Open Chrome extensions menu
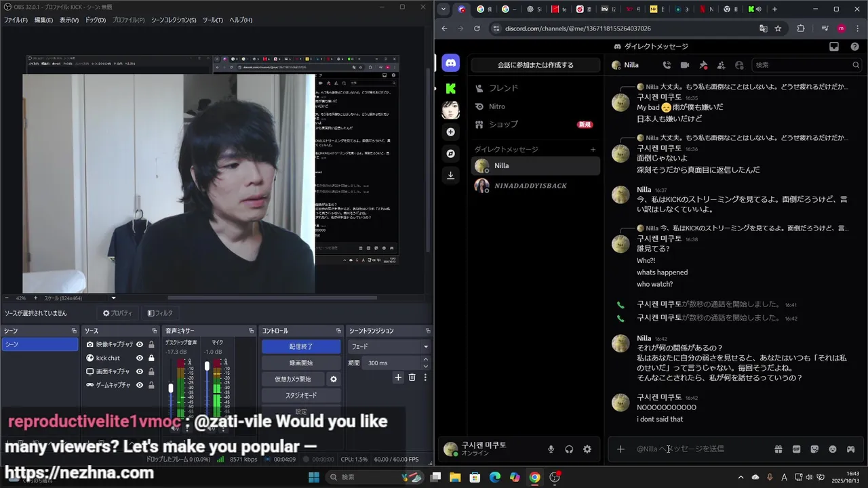 (x=801, y=28)
